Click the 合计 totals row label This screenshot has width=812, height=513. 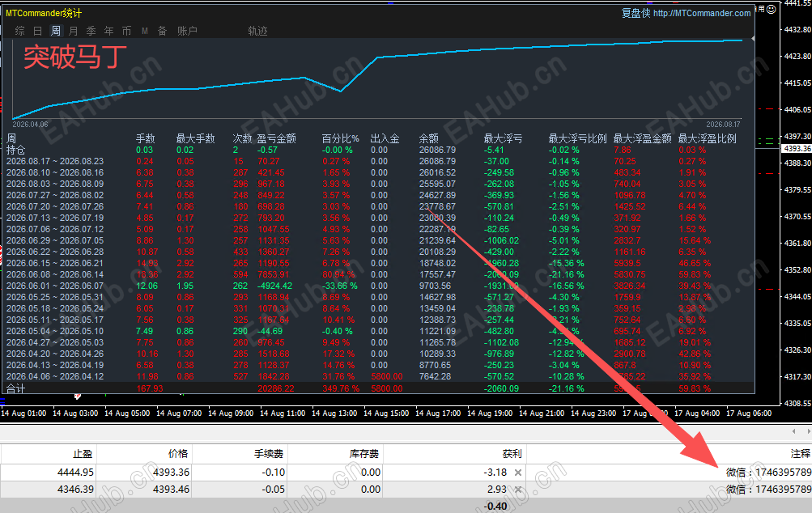[15, 388]
